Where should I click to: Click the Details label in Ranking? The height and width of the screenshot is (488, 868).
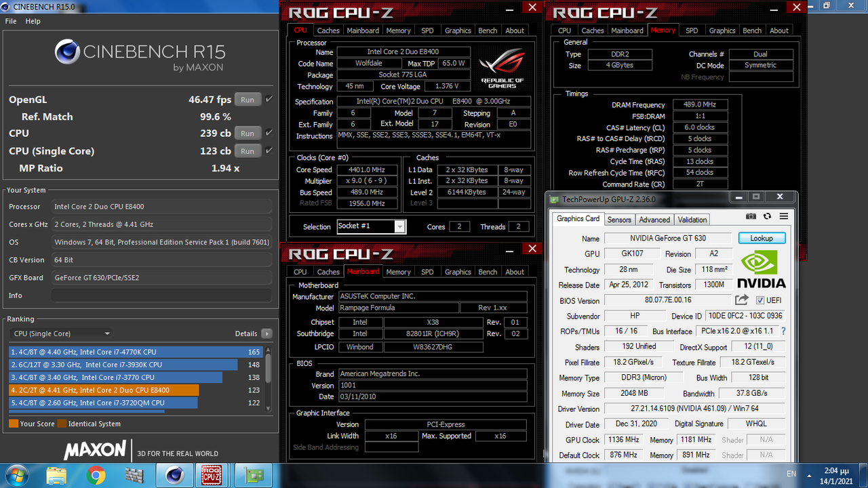(x=246, y=333)
